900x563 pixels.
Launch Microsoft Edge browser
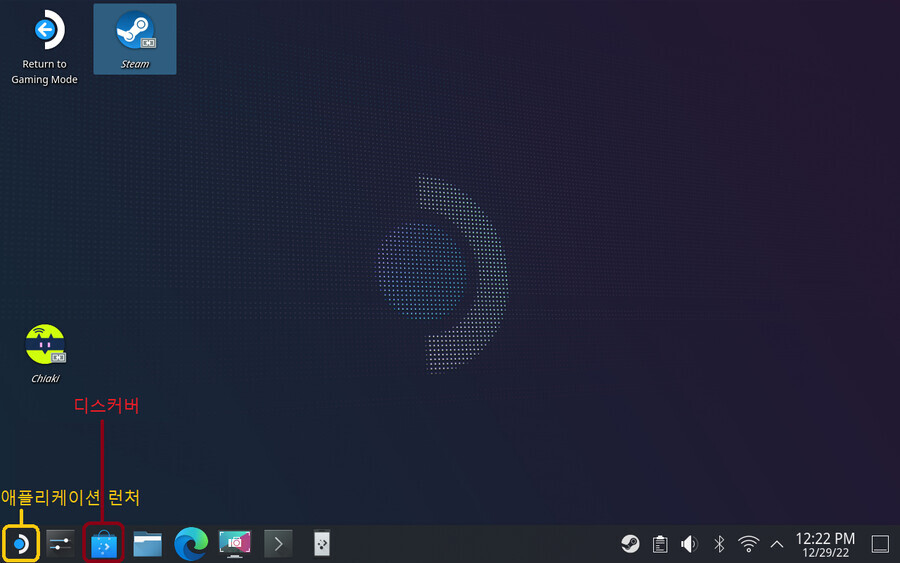tap(191, 544)
